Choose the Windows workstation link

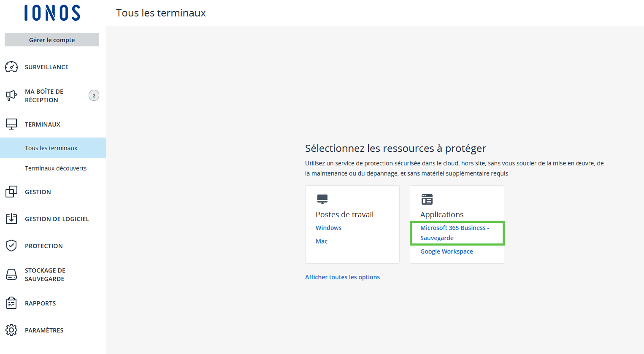[328, 228]
